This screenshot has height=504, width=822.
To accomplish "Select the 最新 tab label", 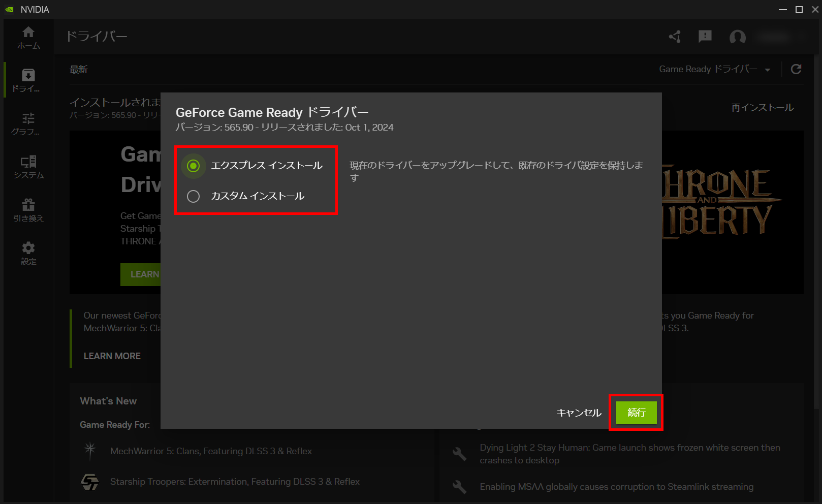I will point(79,70).
